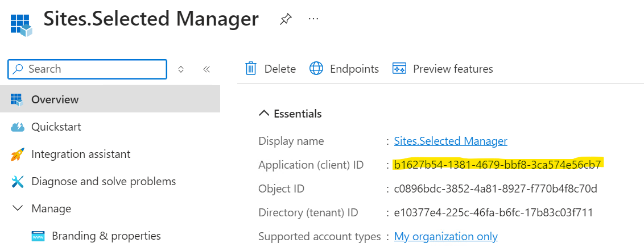Open the Sites.Selected Manager display name link

pos(451,141)
